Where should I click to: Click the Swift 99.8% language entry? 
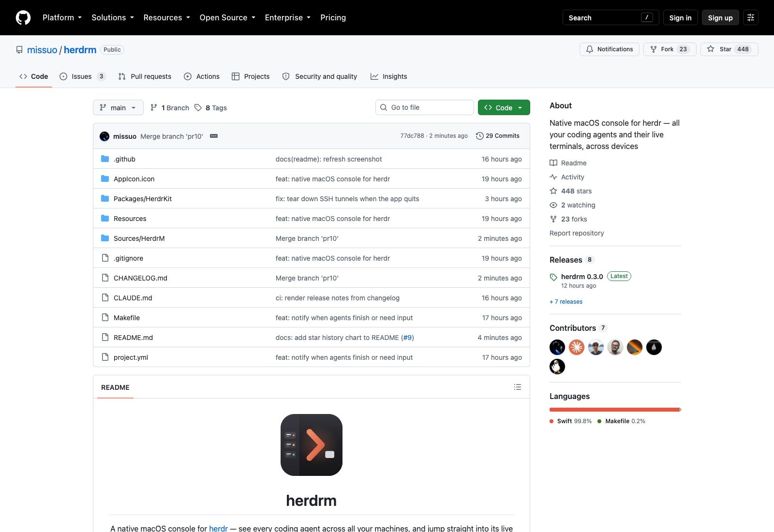(571, 421)
